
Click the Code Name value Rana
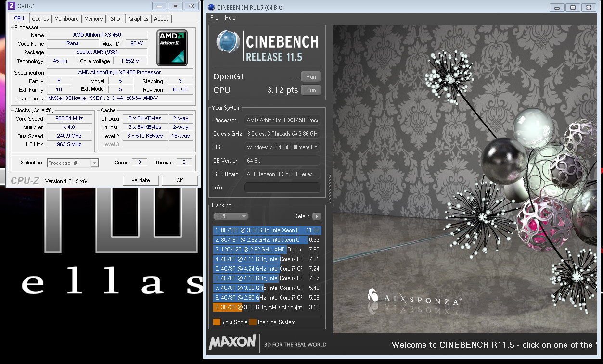[x=73, y=44]
